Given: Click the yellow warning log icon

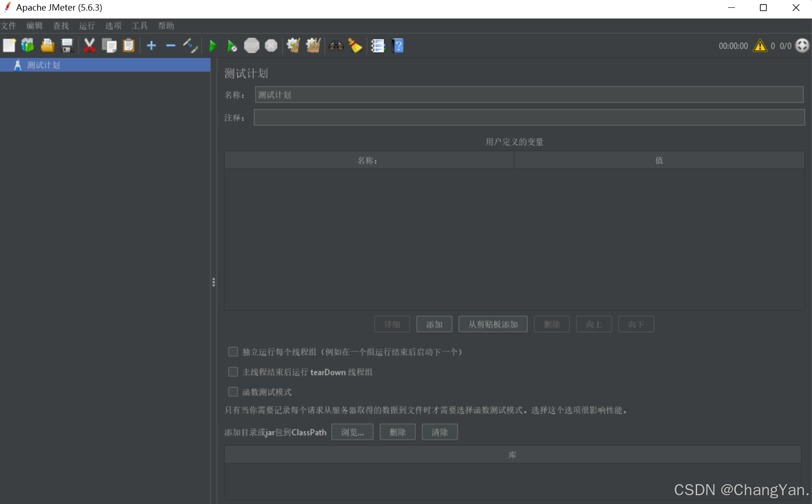Looking at the screenshot, I should (760, 46).
